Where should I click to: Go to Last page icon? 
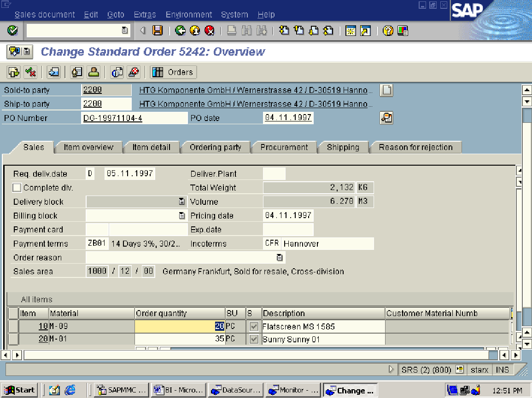click(328, 30)
